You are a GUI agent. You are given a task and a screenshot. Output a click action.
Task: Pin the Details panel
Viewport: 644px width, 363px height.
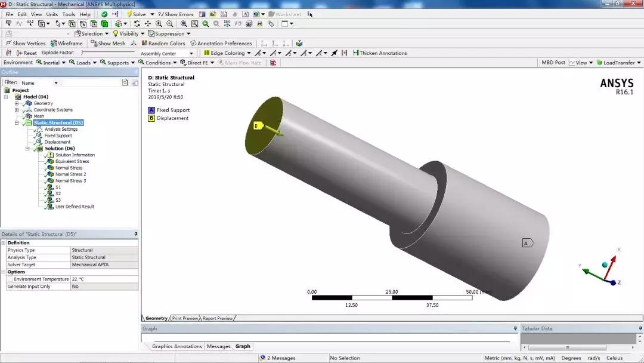coord(135,234)
